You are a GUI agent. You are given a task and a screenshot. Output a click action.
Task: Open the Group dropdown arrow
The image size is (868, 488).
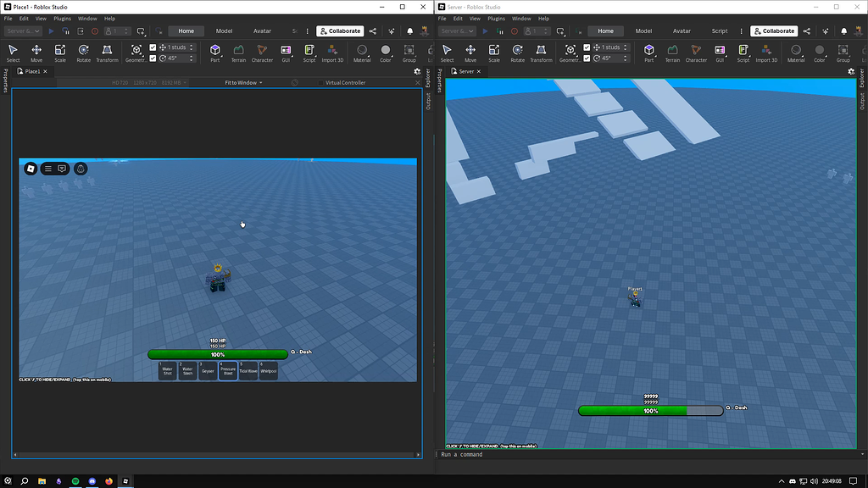pos(417,56)
